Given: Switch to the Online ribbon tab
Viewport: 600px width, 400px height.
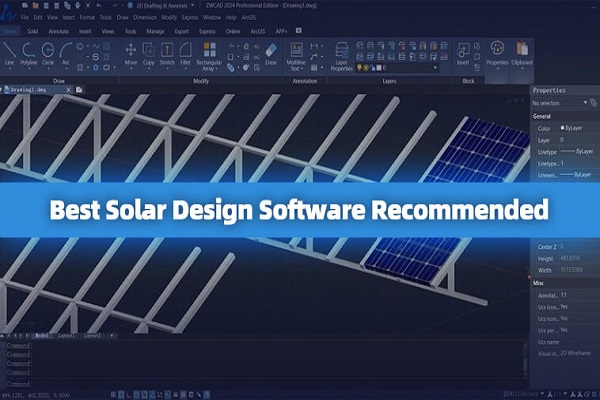Looking at the screenshot, I should coord(233,31).
